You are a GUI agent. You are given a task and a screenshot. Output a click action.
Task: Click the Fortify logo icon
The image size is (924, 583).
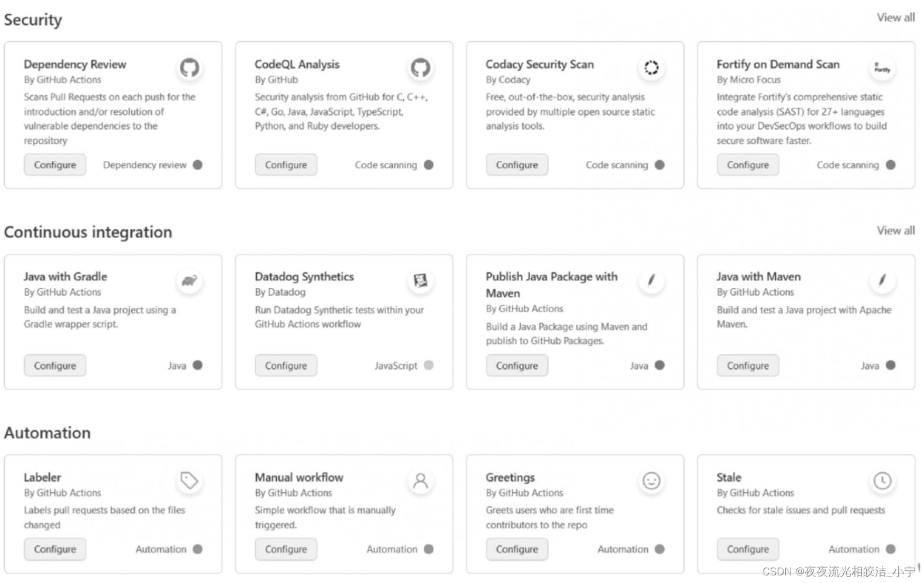pos(882,68)
